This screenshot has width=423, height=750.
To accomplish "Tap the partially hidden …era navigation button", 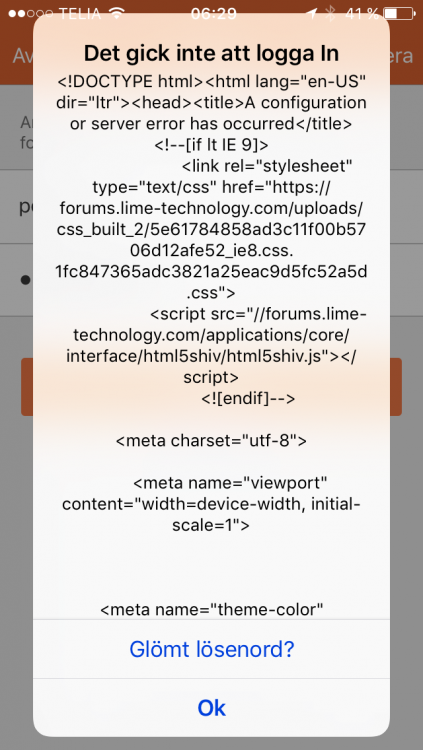I will [x=401, y=56].
